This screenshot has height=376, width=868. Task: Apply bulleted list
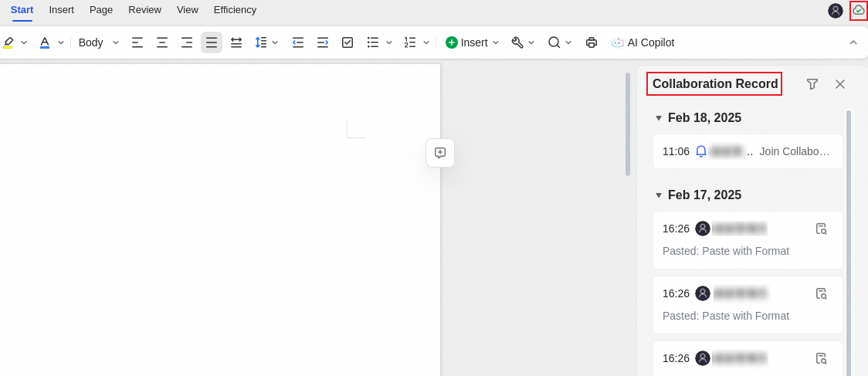coord(373,42)
